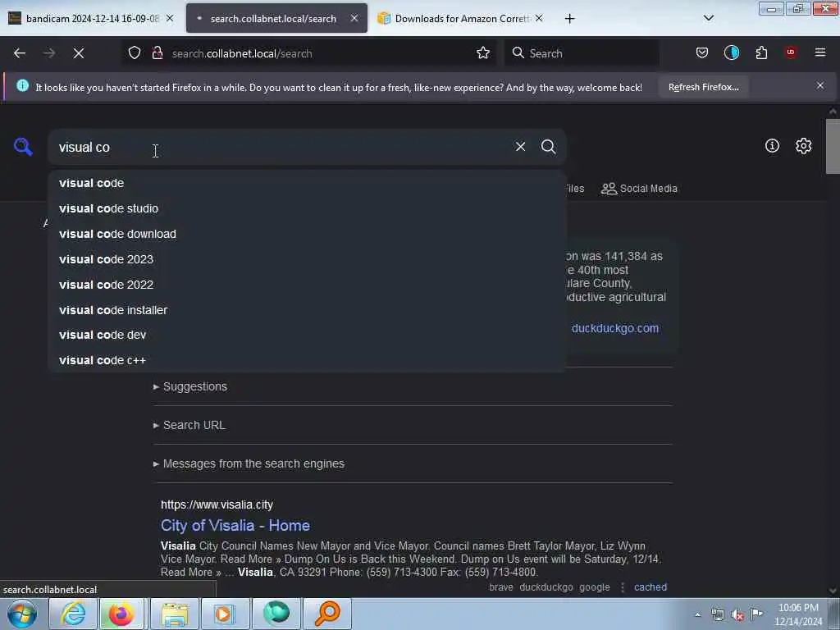Image resolution: width=840 pixels, height=630 pixels.
Task: Close the bandicam tab
Action: coord(170,18)
